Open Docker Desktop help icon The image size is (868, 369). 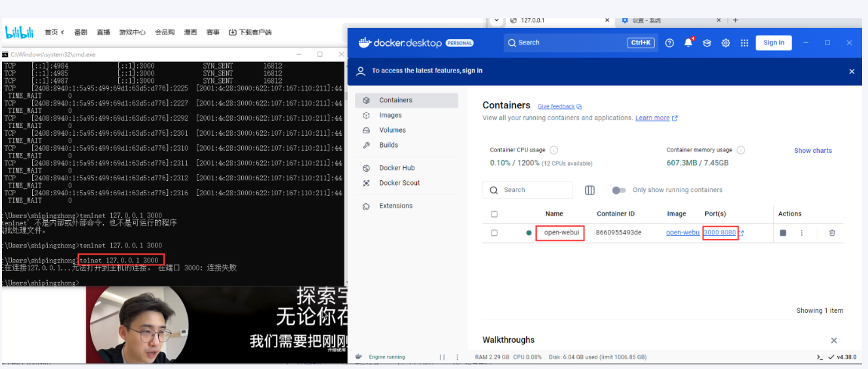669,43
